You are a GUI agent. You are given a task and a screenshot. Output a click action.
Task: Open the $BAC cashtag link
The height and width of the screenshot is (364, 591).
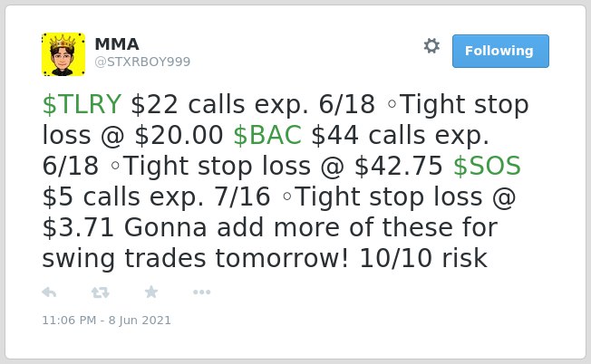tap(267, 135)
